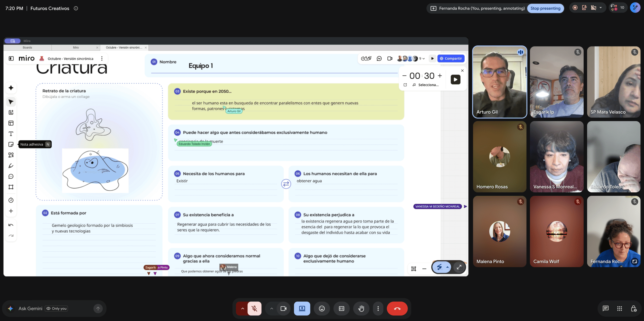Image resolution: width=644 pixels, height=321 pixels.
Task: Select the comment tool in Miro toolbar
Action: click(11, 176)
